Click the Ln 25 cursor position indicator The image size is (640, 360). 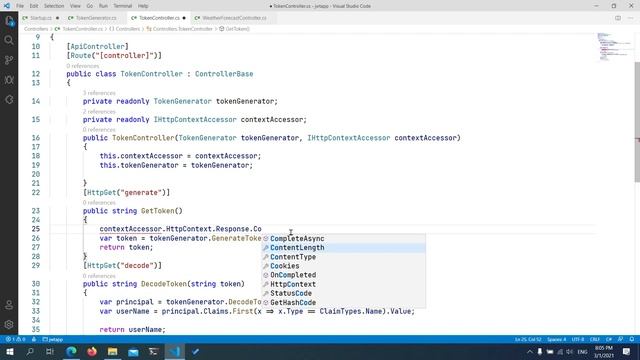coord(528,339)
